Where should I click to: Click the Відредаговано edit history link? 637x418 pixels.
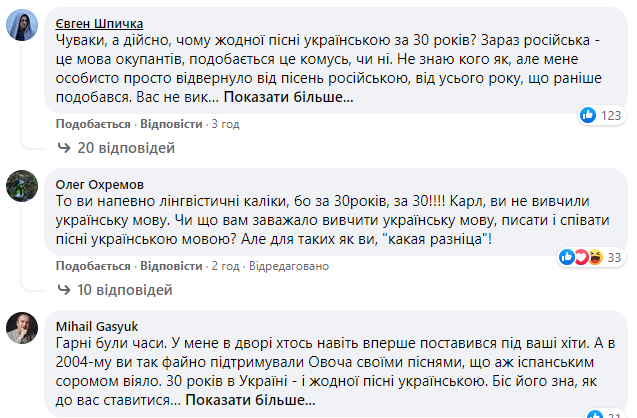coord(289,266)
